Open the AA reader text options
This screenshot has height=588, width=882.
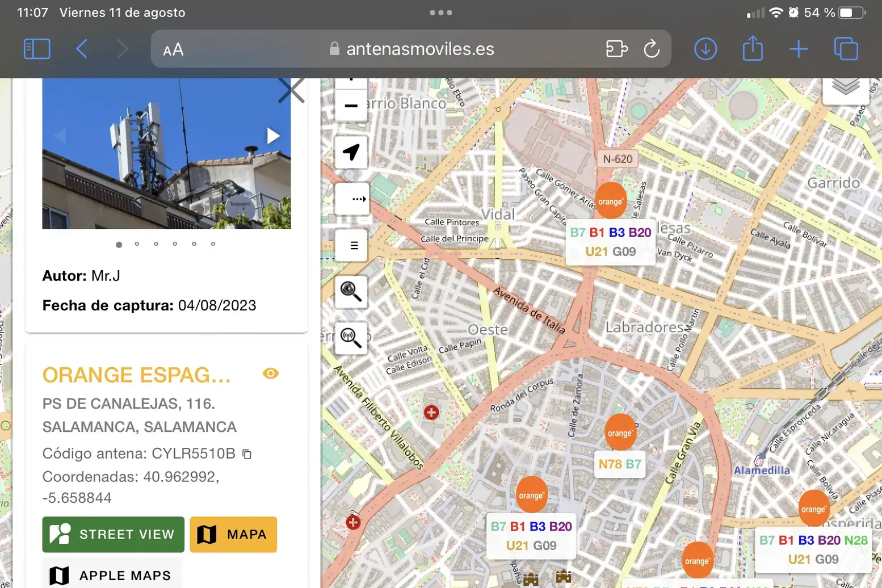pyautogui.click(x=173, y=50)
